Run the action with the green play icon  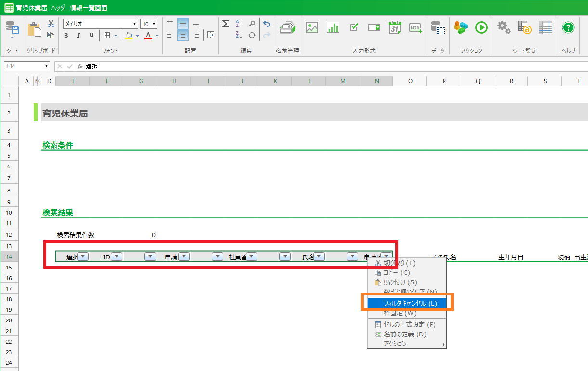pyautogui.click(x=482, y=27)
